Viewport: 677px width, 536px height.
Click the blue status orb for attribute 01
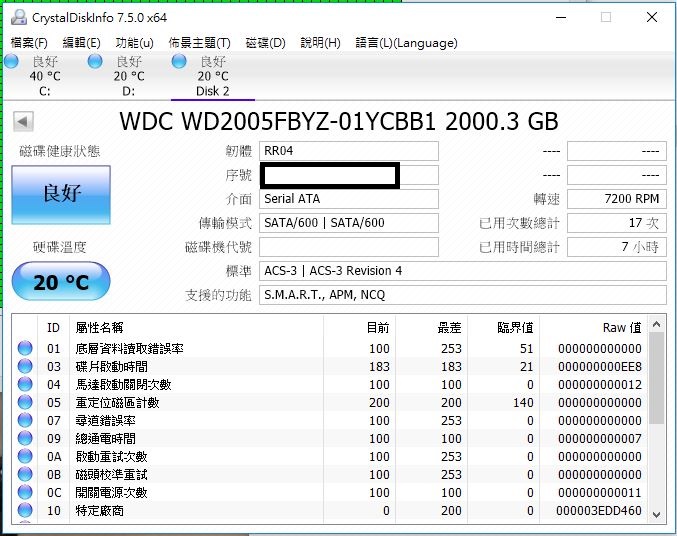(25, 348)
